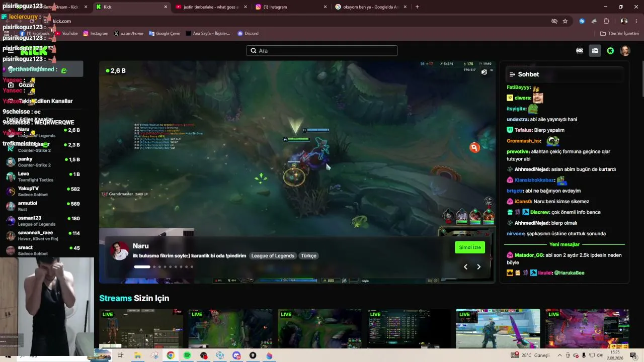Open Task View on the taskbar

[x=121, y=355]
